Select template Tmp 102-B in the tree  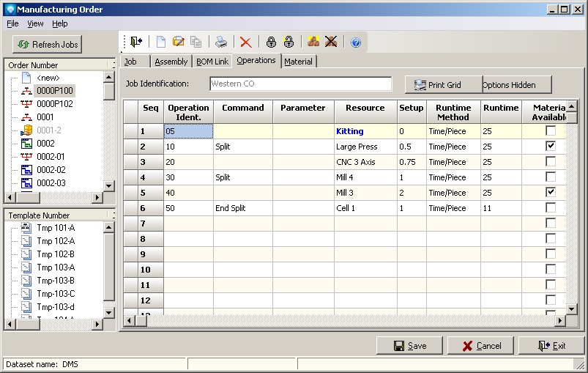coord(55,254)
